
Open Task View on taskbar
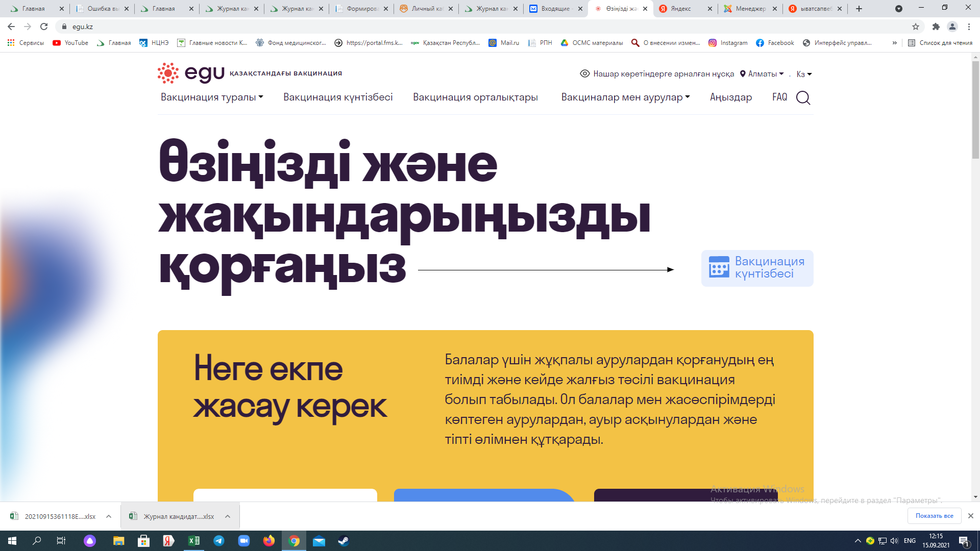61,541
